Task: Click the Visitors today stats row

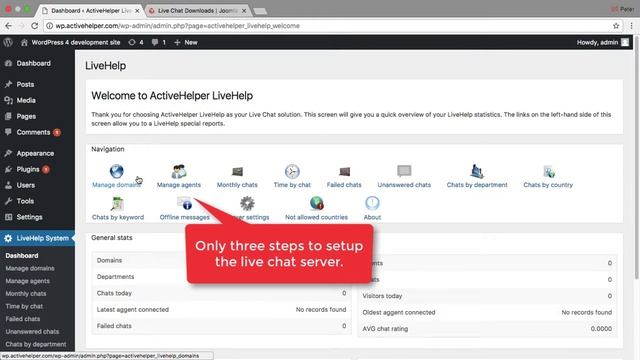Action: click(x=487, y=296)
